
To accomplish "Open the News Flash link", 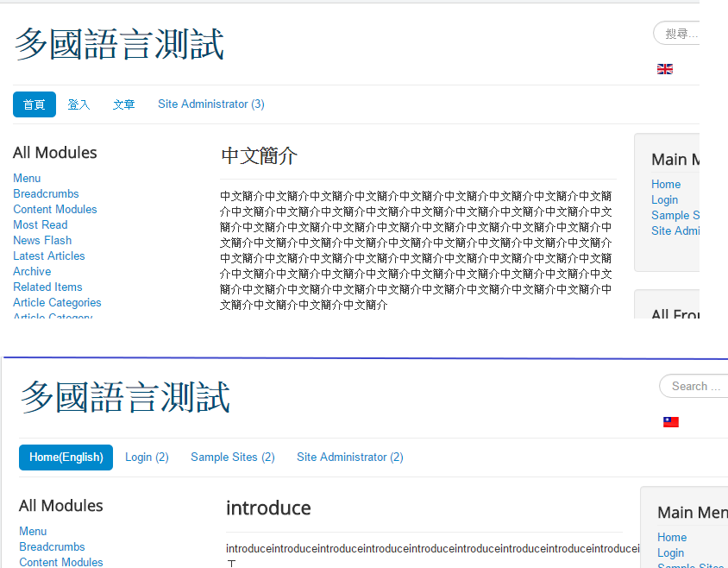I will 42,241.
